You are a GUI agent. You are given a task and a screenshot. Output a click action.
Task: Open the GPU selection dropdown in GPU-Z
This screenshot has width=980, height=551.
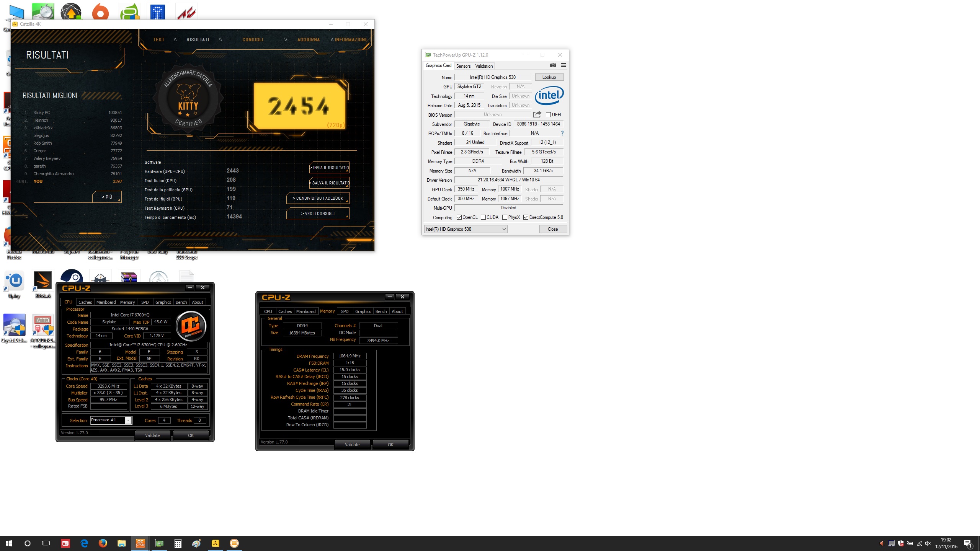point(465,229)
